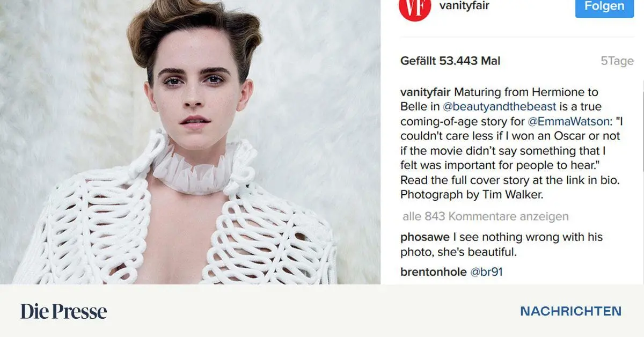
Task: Open vanityfair profile name in header
Action: point(464,6)
